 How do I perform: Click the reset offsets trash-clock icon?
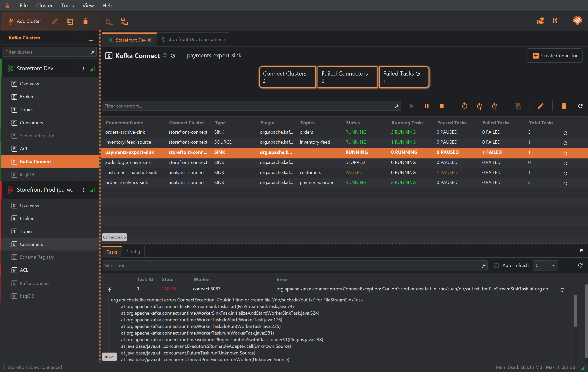[x=518, y=106]
